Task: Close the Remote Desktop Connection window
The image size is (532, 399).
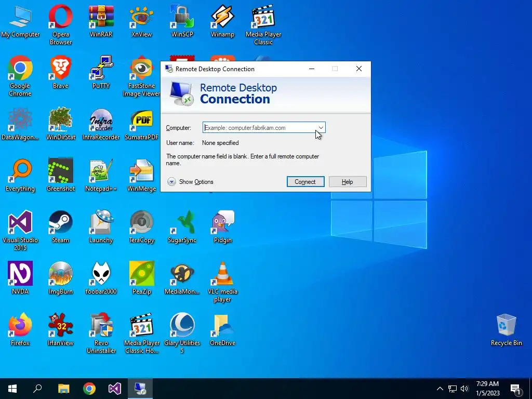Action: (x=359, y=69)
